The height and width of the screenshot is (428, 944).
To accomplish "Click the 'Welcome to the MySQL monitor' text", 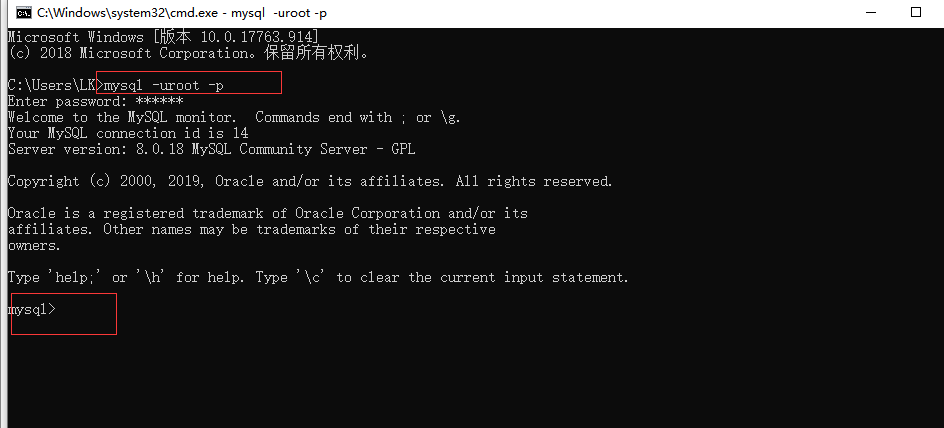I will click(x=124, y=117).
